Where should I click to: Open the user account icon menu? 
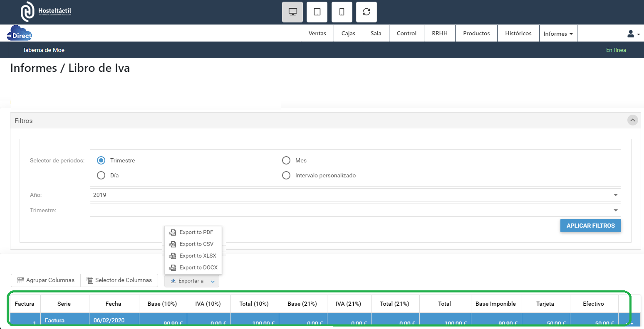pos(633,34)
